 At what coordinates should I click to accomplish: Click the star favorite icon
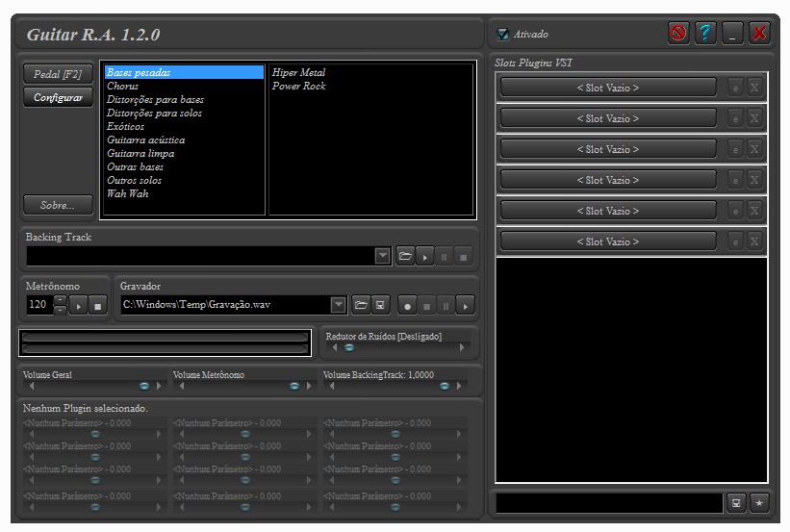759,503
